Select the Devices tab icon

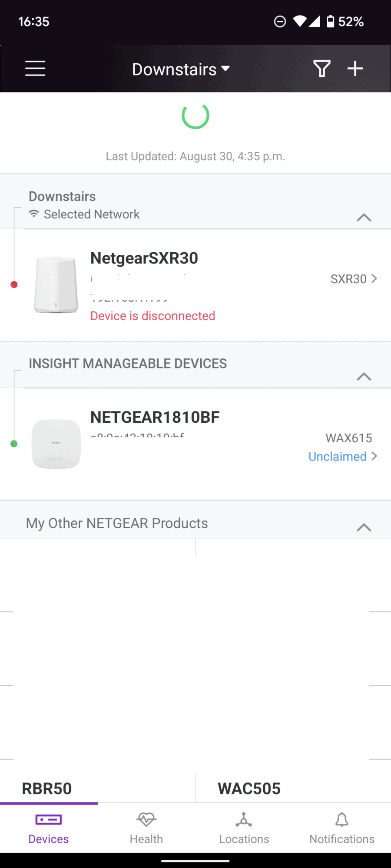click(49, 820)
